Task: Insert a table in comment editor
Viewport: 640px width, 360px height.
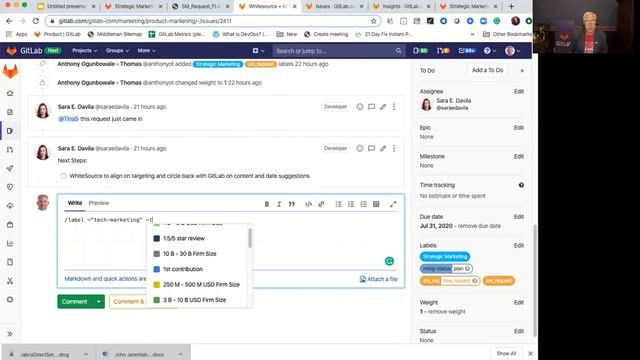Action: (x=376, y=204)
